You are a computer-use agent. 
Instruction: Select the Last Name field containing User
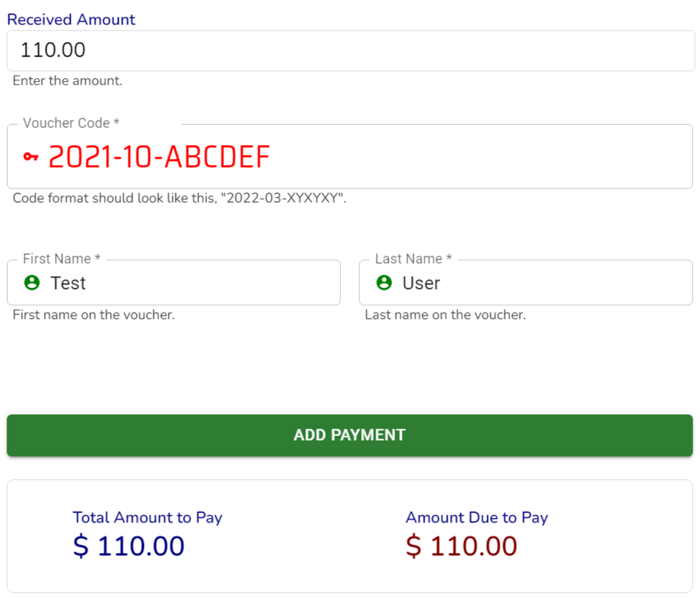point(538,283)
